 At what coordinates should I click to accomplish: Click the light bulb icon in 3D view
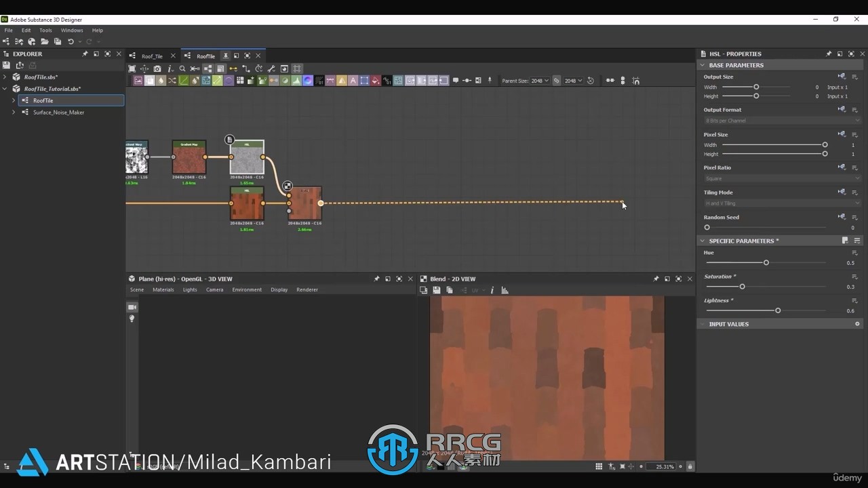click(132, 319)
